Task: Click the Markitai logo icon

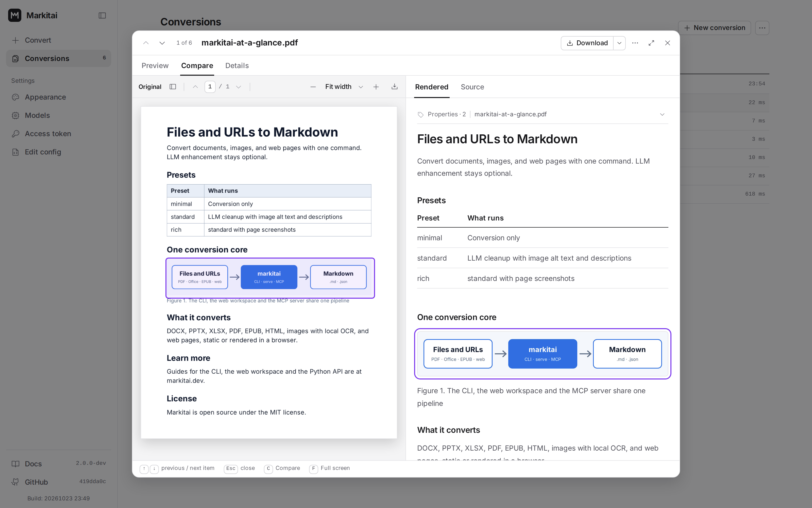Action: (15, 15)
